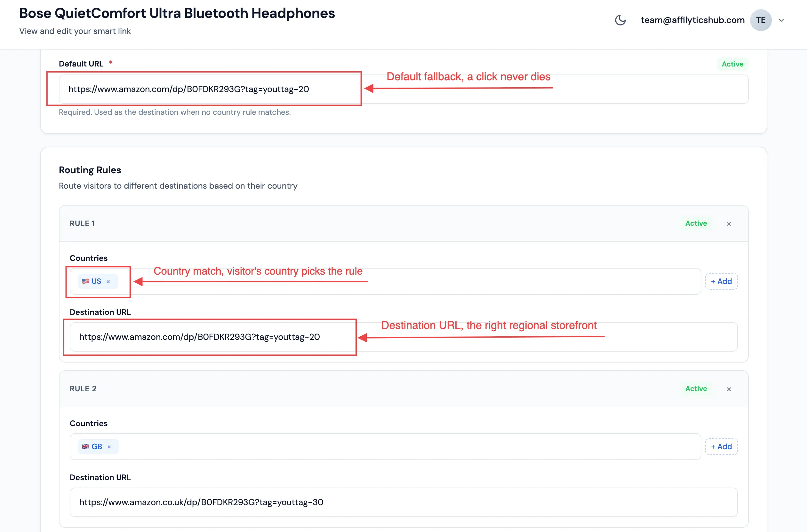This screenshot has height=532, width=807.
Task: Click the Default URL label
Action: click(81, 64)
